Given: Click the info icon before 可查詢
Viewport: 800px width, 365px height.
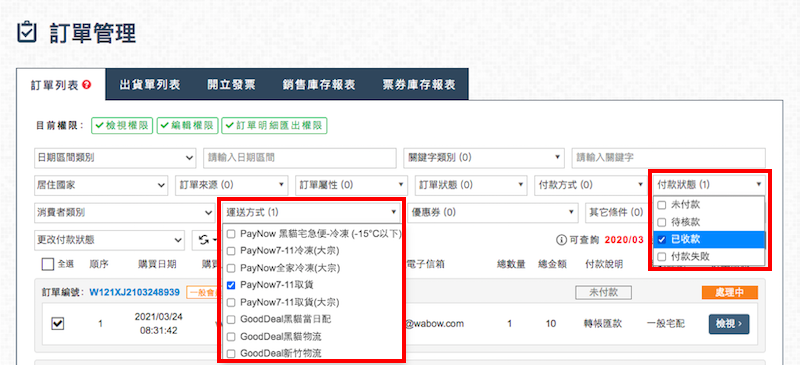Looking at the screenshot, I should tap(562, 239).
